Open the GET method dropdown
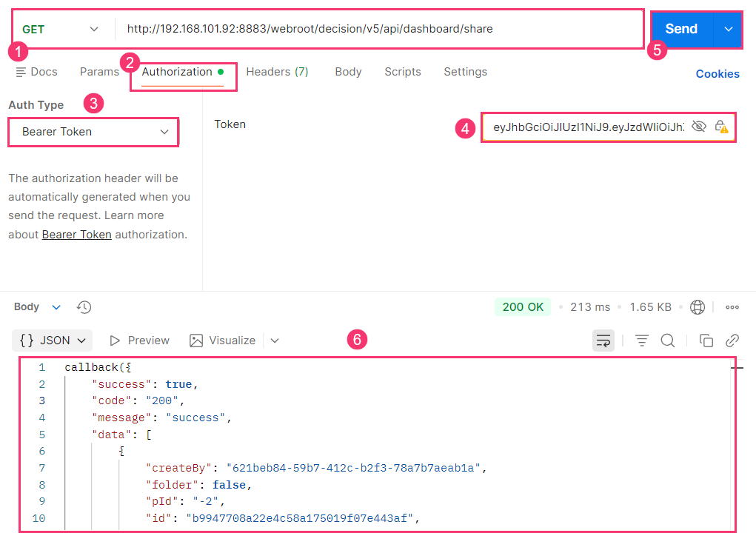Image resolution: width=756 pixels, height=533 pixels. (x=60, y=30)
